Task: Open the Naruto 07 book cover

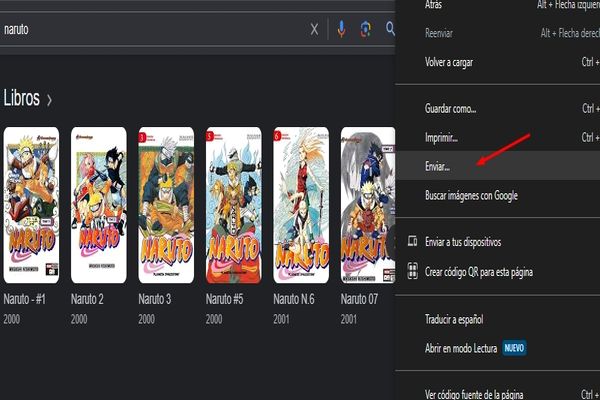Action: tap(368, 205)
